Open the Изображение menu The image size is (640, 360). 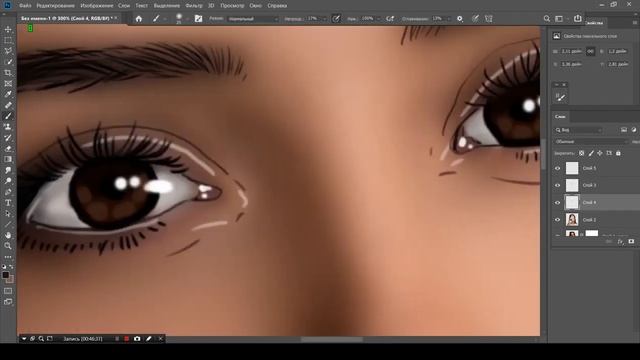pyautogui.click(x=97, y=6)
